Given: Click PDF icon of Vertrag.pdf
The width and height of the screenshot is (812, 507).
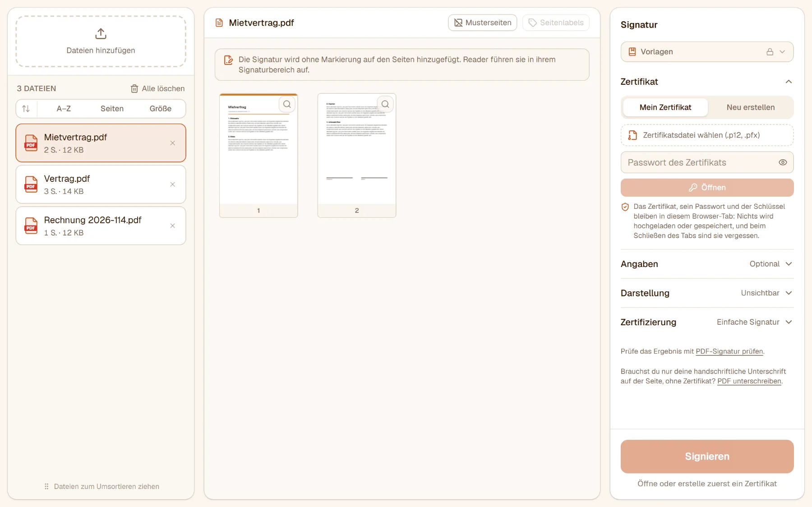Looking at the screenshot, I should coord(31,184).
